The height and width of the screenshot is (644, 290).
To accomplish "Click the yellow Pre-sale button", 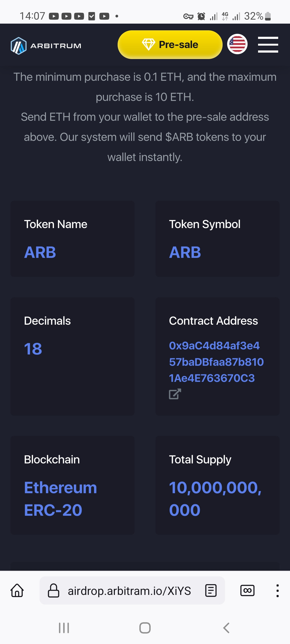I will point(170,45).
